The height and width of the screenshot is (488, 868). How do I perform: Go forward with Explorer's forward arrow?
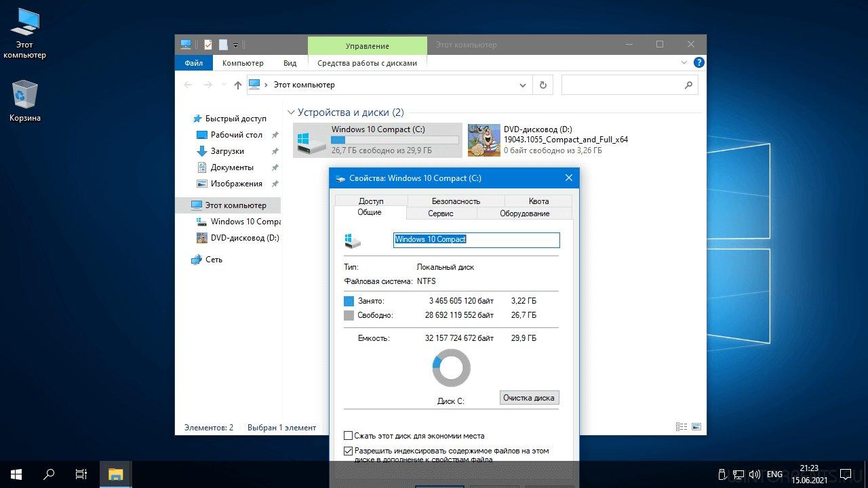coord(208,85)
